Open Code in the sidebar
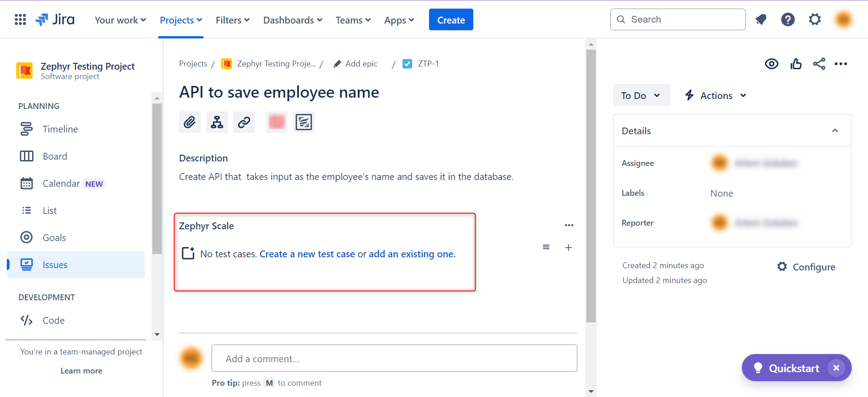The height and width of the screenshot is (397, 868). tap(76, 321)
